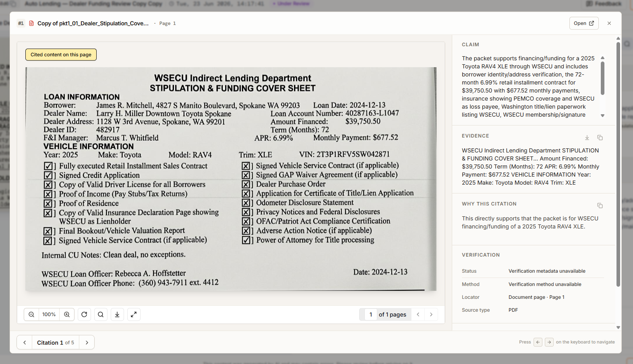
Task: Click the right panel scroll down arrow
Action: coord(618,327)
